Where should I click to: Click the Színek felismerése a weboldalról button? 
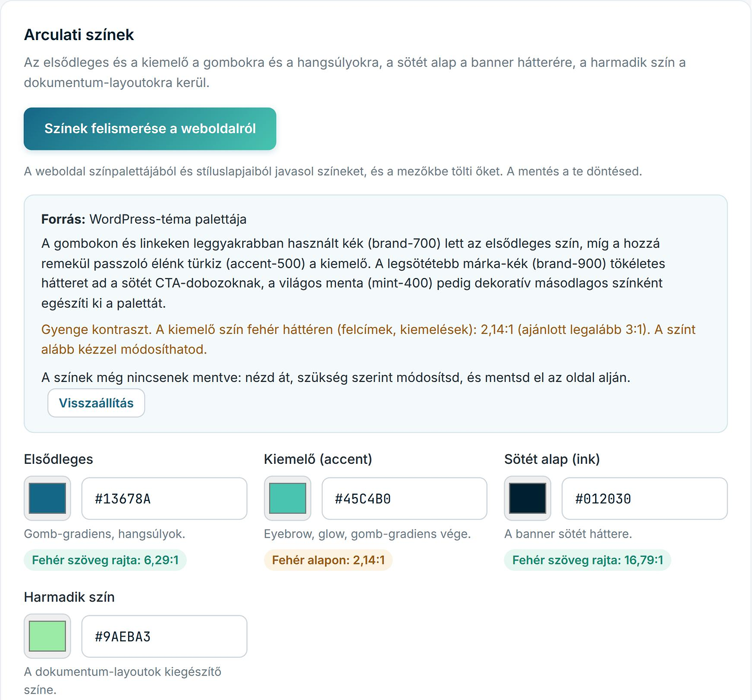pos(150,129)
